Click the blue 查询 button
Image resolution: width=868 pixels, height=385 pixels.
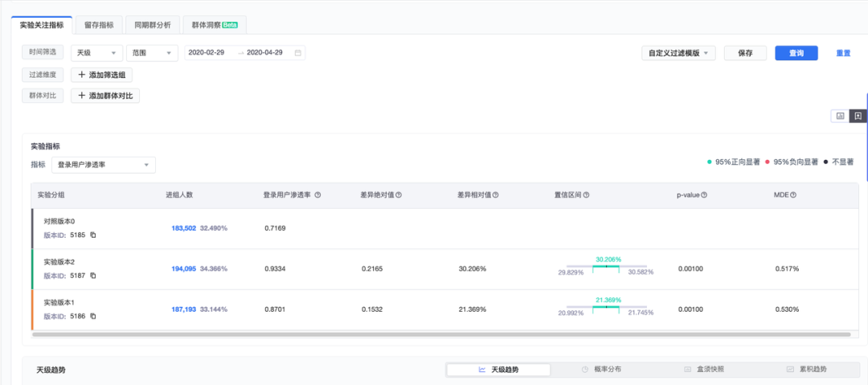pyautogui.click(x=796, y=53)
